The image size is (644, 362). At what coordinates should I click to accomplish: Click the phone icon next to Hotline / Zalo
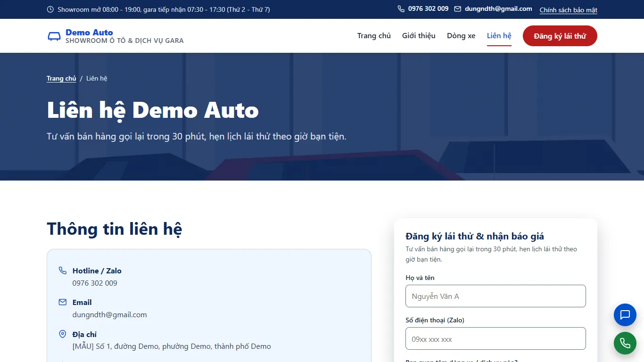[x=62, y=271]
